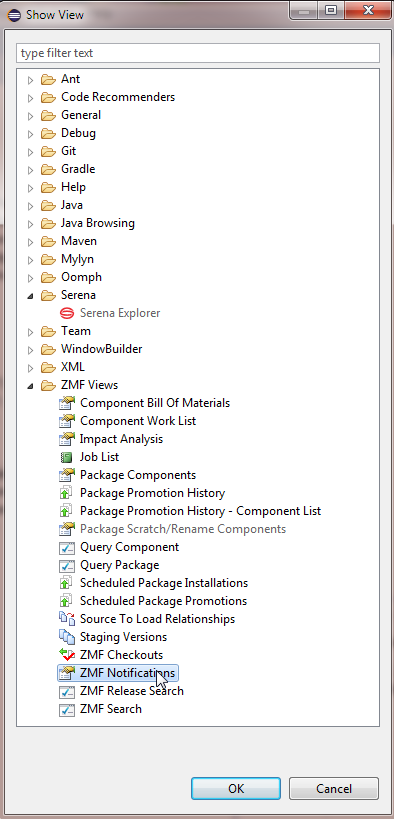
Task: Expand the General category
Action: coord(30,116)
